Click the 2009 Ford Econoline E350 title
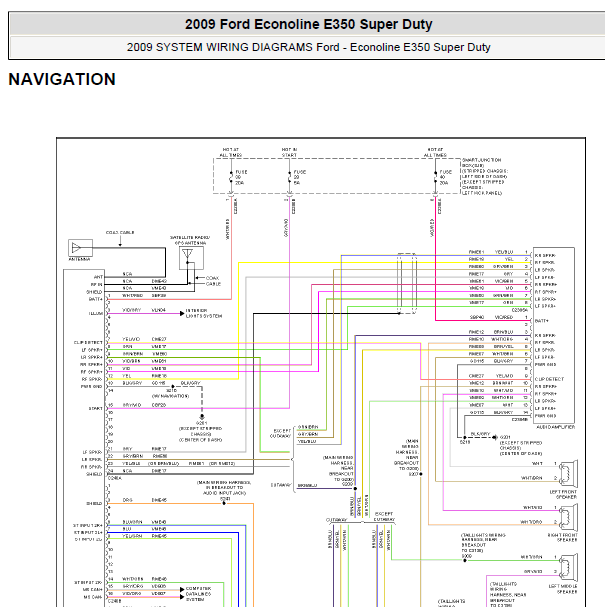Screen dimensions: 605x607 (308, 24)
